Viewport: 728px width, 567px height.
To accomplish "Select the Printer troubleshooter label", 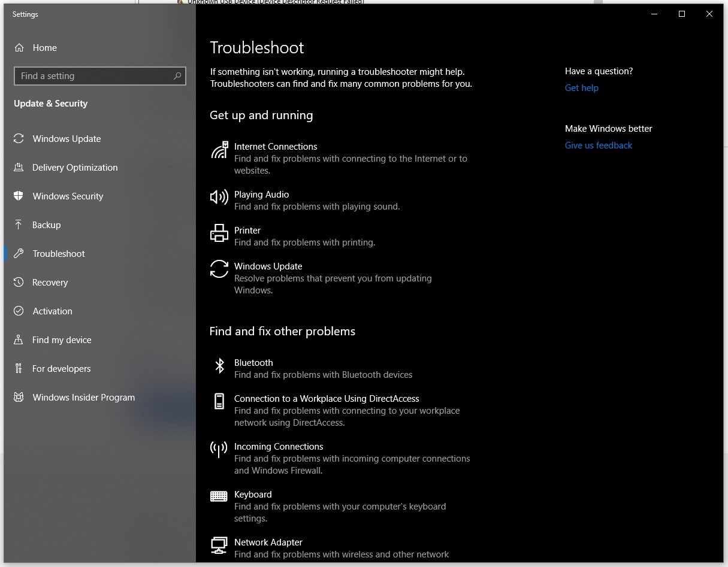I will coord(247,231).
